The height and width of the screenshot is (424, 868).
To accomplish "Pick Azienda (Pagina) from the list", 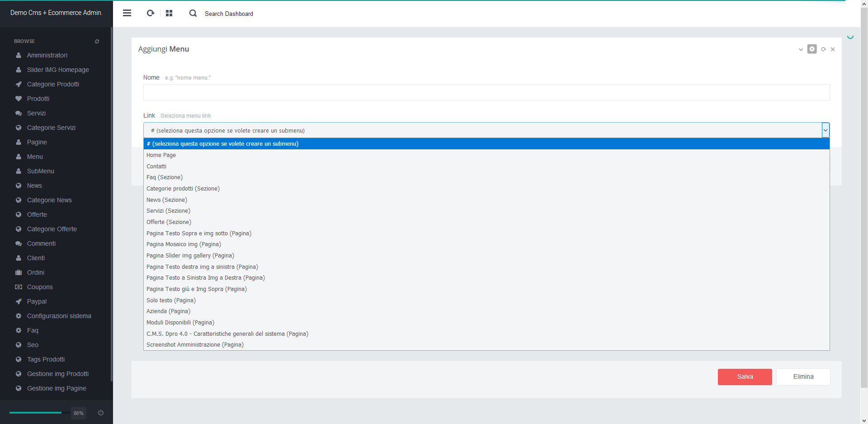I will [x=168, y=311].
